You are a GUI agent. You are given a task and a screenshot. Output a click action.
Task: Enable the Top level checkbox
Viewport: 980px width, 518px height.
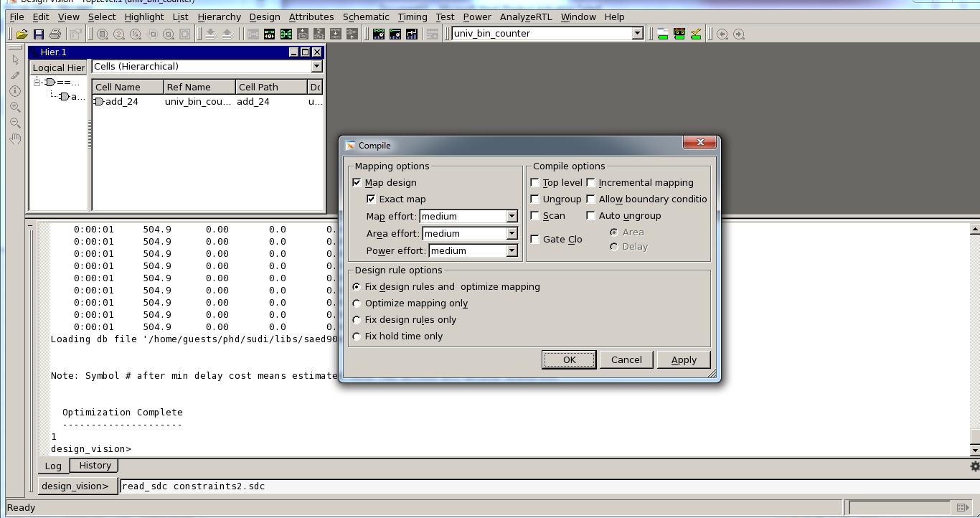click(534, 182)
